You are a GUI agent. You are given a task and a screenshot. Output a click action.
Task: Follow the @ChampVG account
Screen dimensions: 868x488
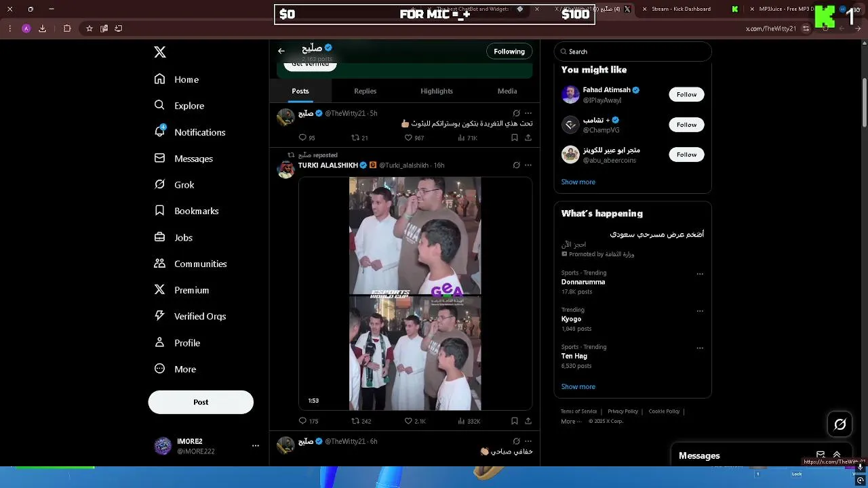686,125
